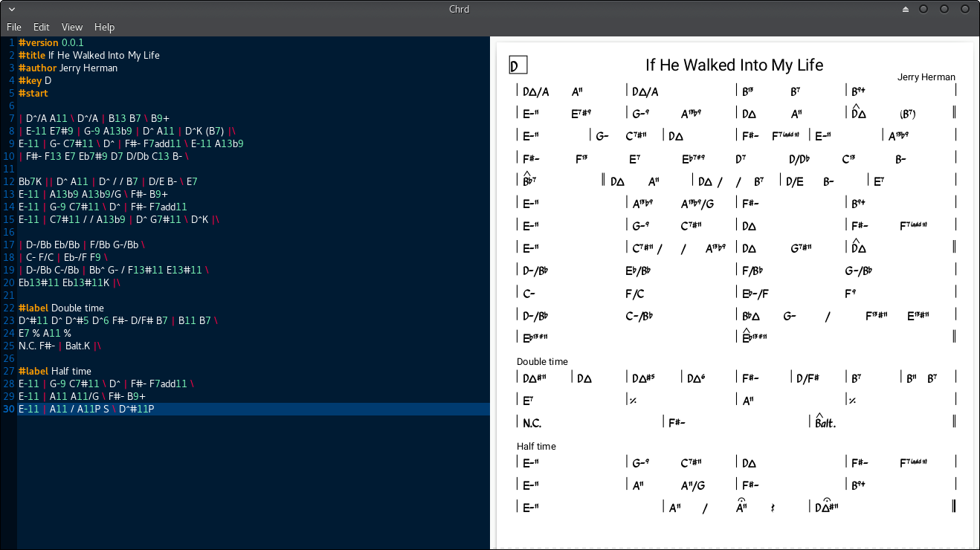This screenshot has width=980, height=550.
Task: Click the 'N.C.' chord in chart
Action: 532,423
